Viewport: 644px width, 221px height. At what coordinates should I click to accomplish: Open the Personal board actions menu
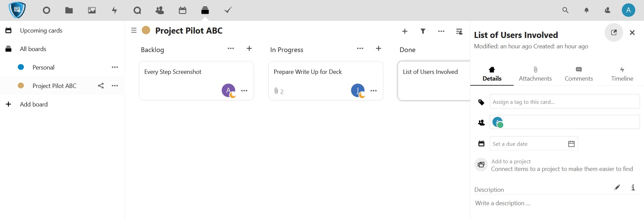115,67
